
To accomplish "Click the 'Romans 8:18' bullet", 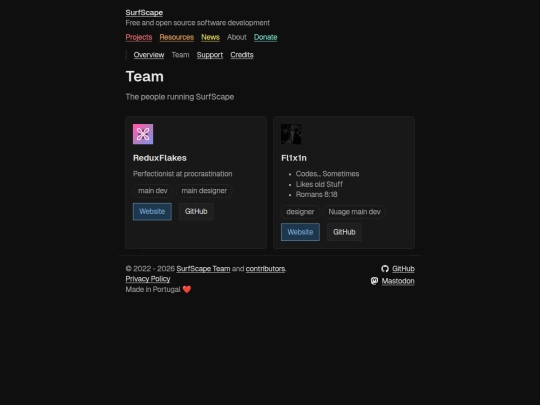I will (x=316, y=195).
